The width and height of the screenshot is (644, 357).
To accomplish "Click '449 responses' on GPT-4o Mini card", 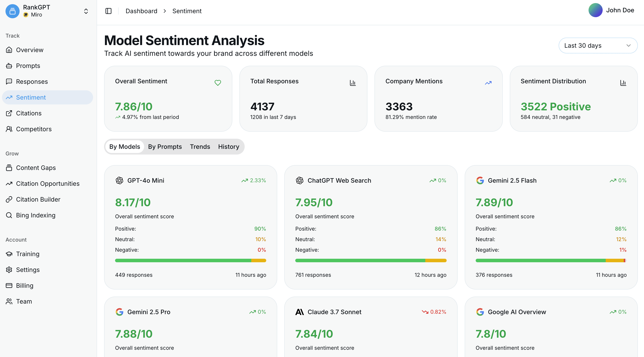I will coord(134,275).
